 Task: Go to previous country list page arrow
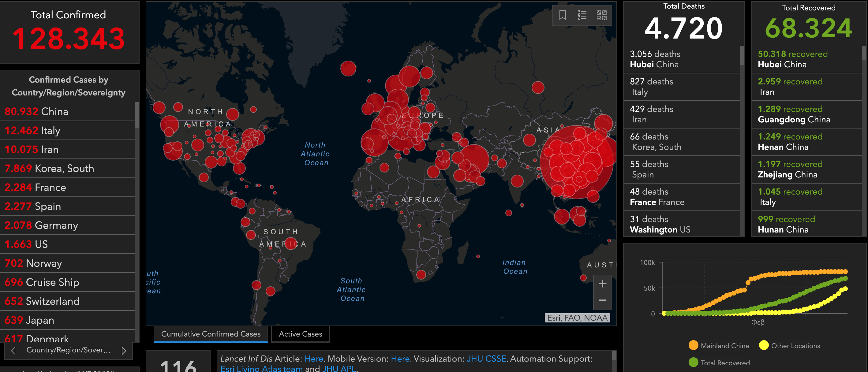13,351
